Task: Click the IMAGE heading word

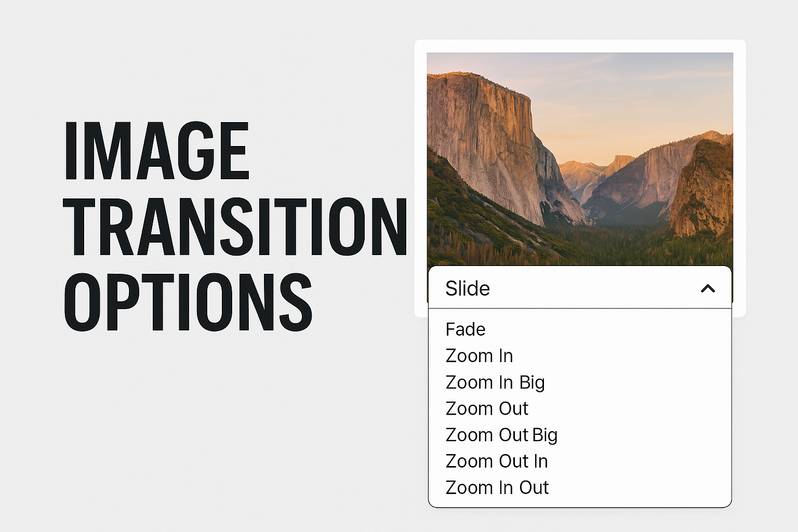Action: click(x=156, y=151)
